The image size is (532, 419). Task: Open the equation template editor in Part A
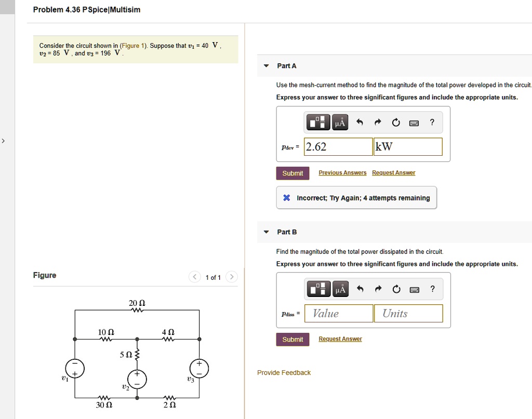coord(318,122)
